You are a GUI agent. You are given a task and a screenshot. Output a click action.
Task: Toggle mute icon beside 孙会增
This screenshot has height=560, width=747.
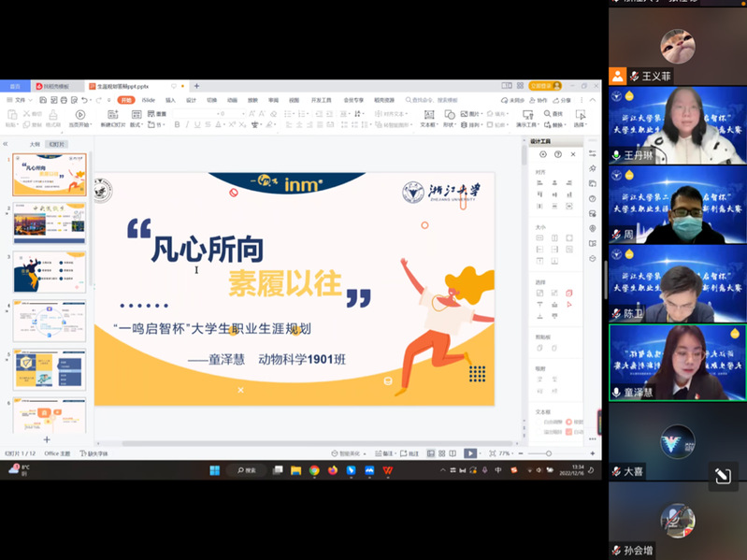[616, 550]
